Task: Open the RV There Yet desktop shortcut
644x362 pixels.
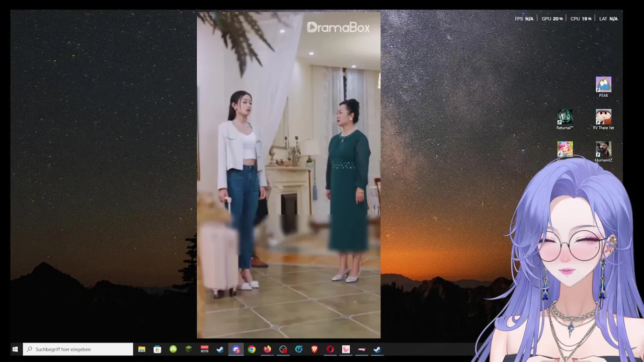Action: [x=603, y=120]
